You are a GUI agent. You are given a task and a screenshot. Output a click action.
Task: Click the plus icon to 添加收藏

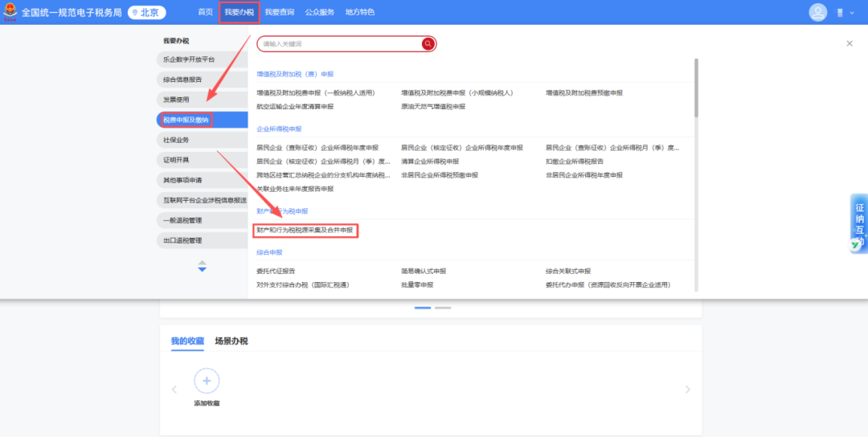(207, 380)
